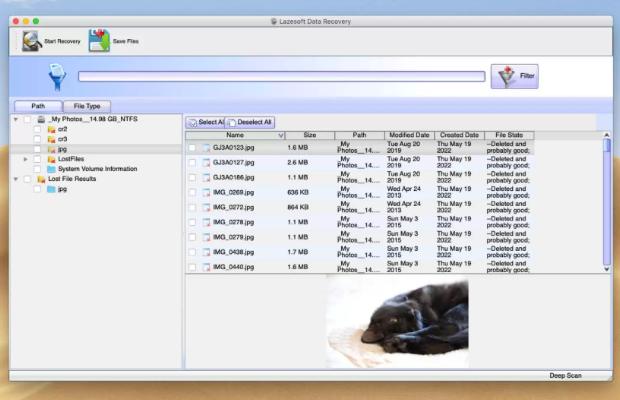
Task: Tick the IMG_0269.jpg checkbox
Action: click(x=192, y=192)
